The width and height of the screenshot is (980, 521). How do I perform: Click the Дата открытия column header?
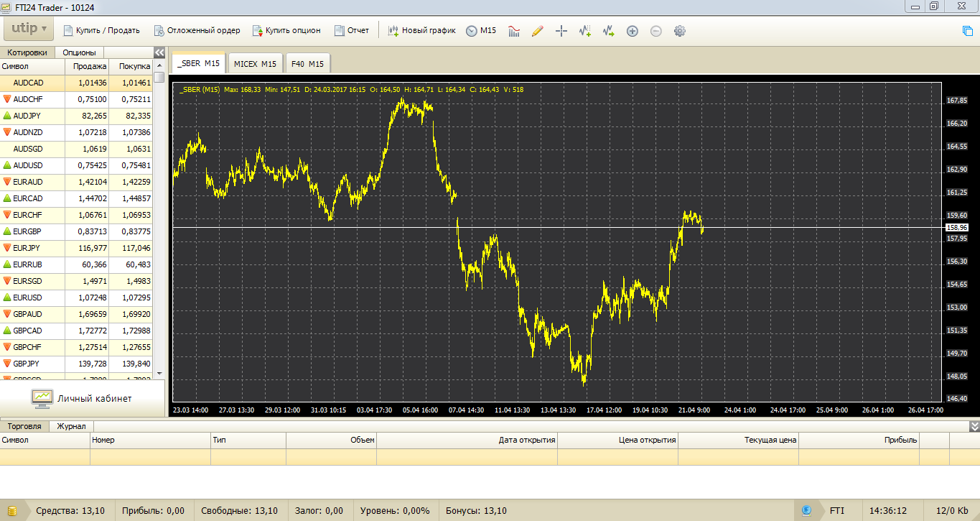(x=467, y=440)
